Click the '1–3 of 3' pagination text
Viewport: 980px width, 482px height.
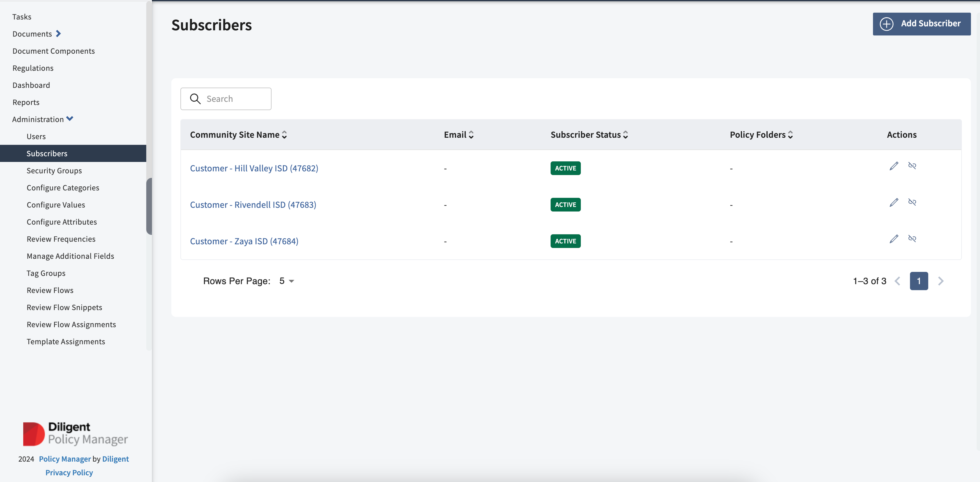[x=869, y=281]
